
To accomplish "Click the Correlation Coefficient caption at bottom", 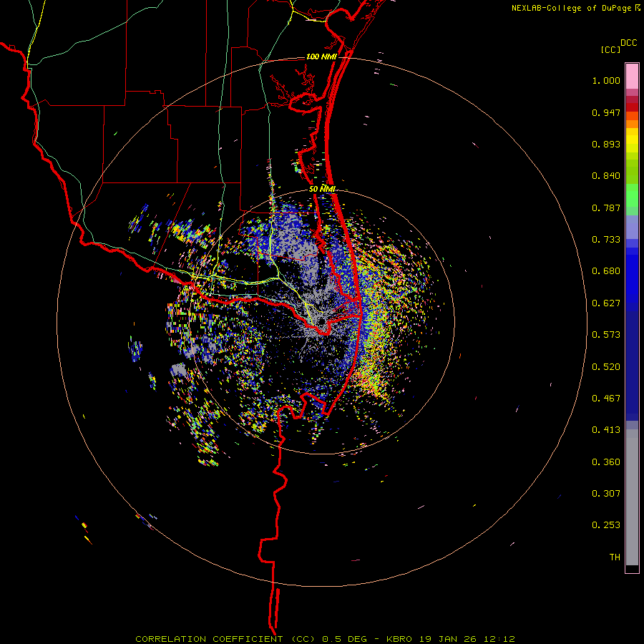I will [x=325, y=639].
